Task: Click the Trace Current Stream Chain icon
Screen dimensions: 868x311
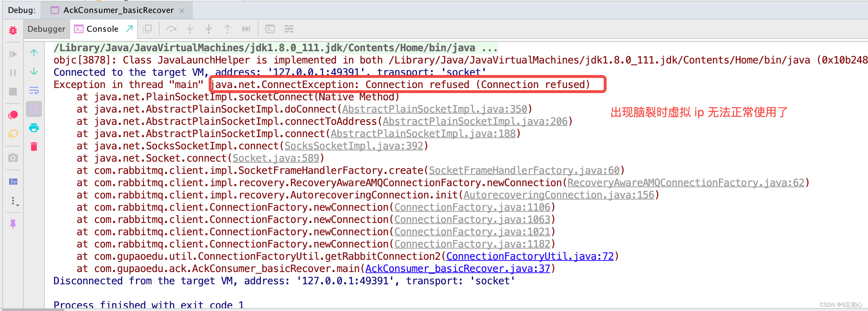Action: [x=289, y=29]
